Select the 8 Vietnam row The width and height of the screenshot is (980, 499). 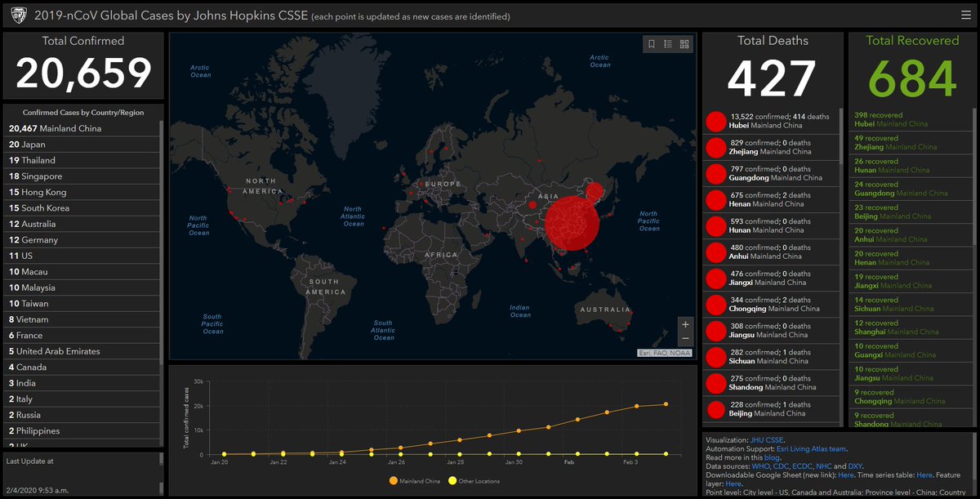(82, 319)
